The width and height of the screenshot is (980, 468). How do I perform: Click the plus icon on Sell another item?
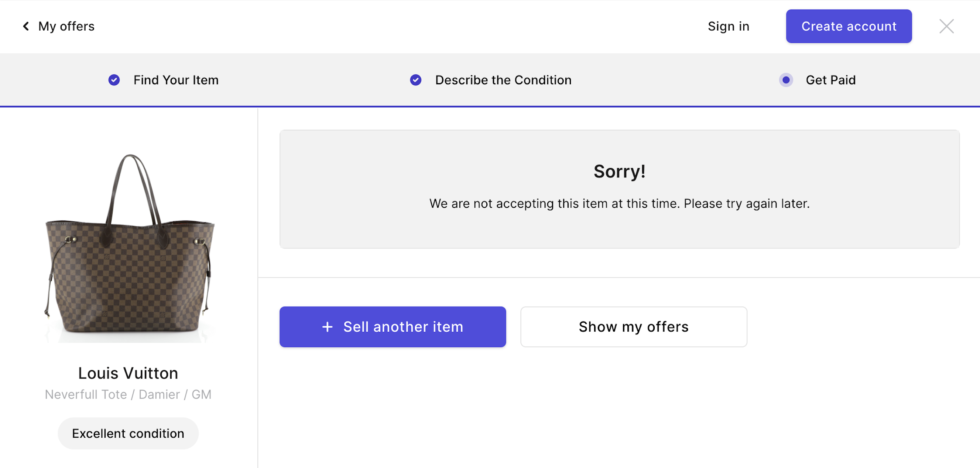pos(327,327)
